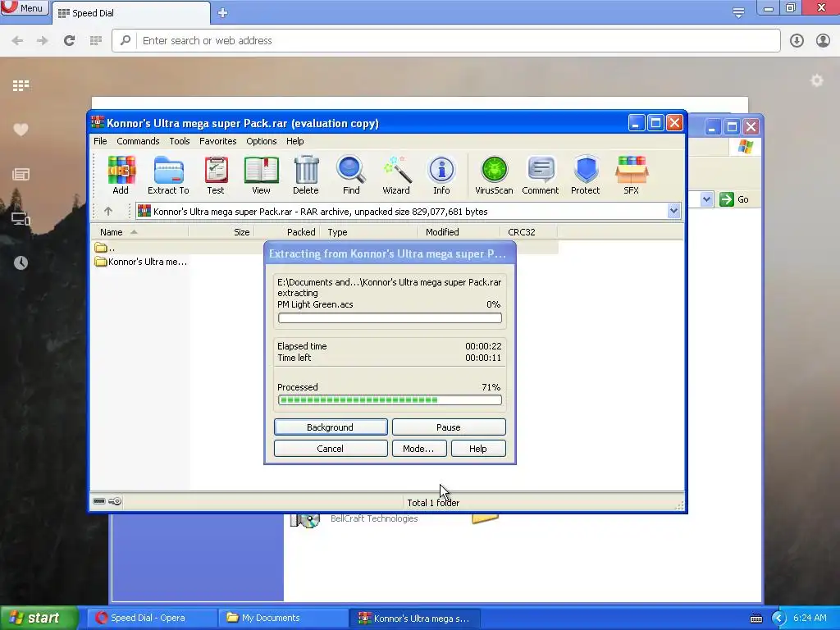Open the Opera Menu button

coord(24,7)
